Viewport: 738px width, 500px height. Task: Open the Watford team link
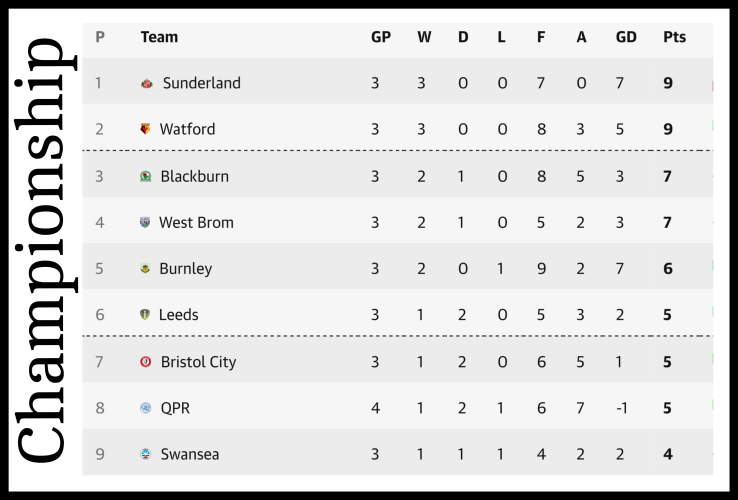[187, 129]
